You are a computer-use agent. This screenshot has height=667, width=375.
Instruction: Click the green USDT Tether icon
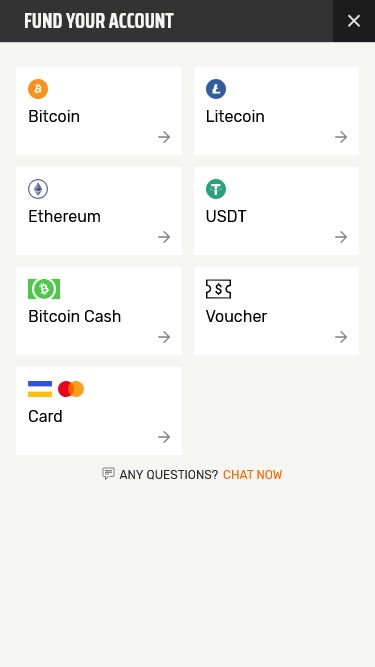click(x=216, y=189)
